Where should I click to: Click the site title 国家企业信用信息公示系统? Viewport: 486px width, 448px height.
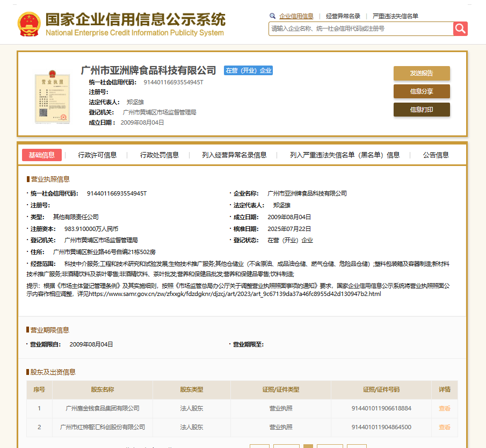click(x=135, y=19)
